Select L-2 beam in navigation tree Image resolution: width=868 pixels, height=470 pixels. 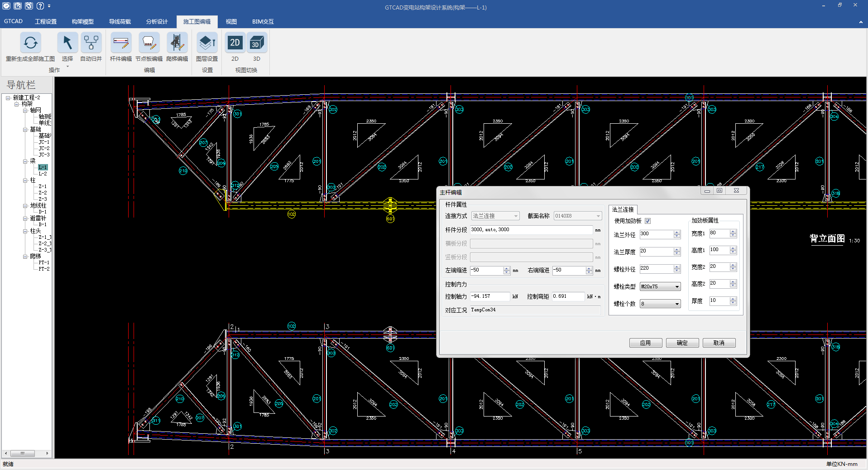pyautogui.click(x=43, y=174)
